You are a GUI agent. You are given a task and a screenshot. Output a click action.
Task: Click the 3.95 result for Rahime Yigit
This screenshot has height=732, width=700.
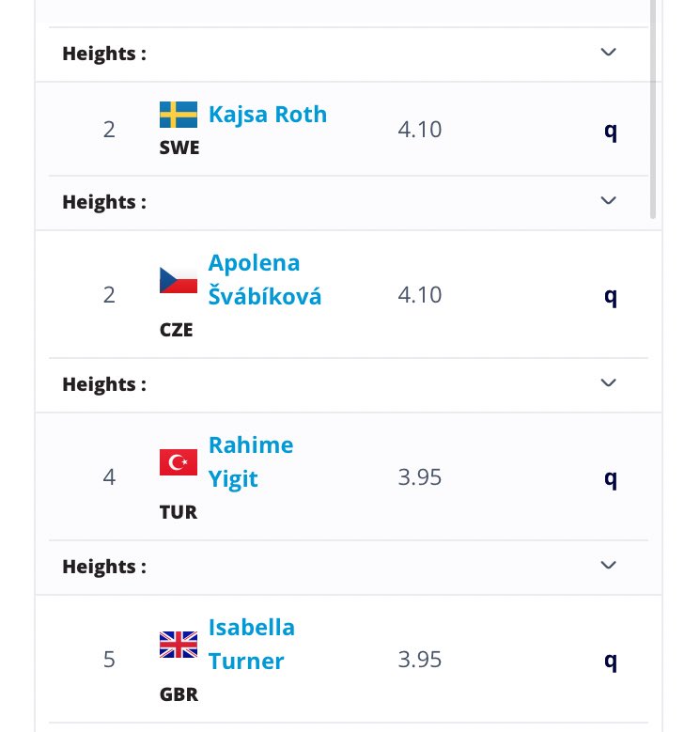point(420,477)
